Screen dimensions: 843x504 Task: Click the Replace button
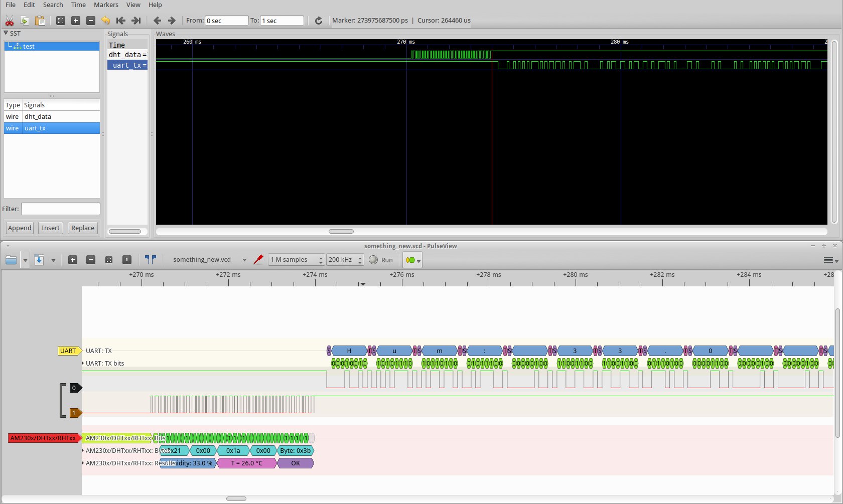click(83, 228)
